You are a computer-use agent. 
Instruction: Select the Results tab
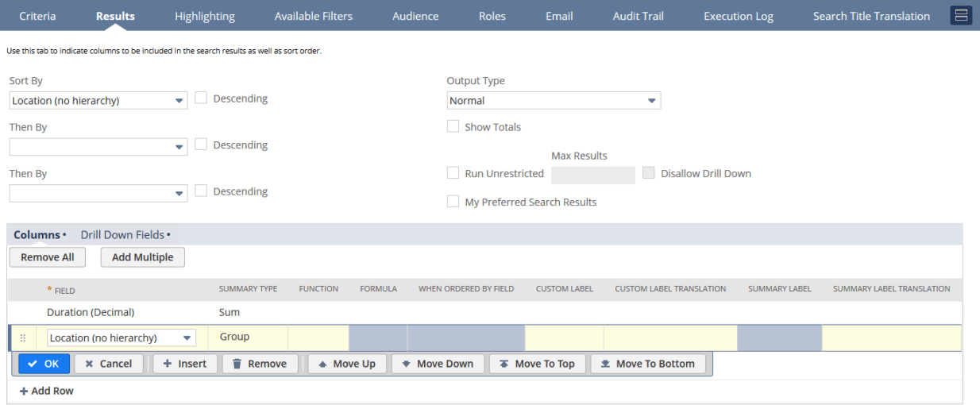115,16
